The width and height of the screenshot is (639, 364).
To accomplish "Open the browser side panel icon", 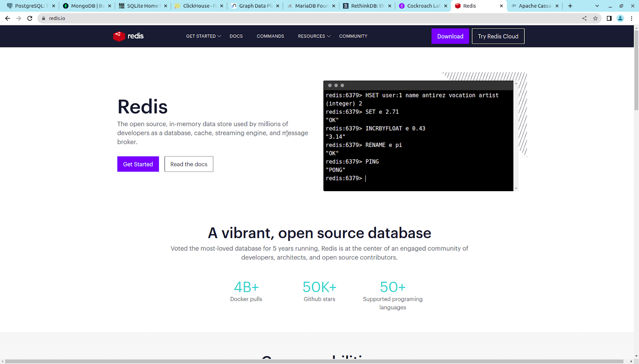I will (x=608, y=18).
